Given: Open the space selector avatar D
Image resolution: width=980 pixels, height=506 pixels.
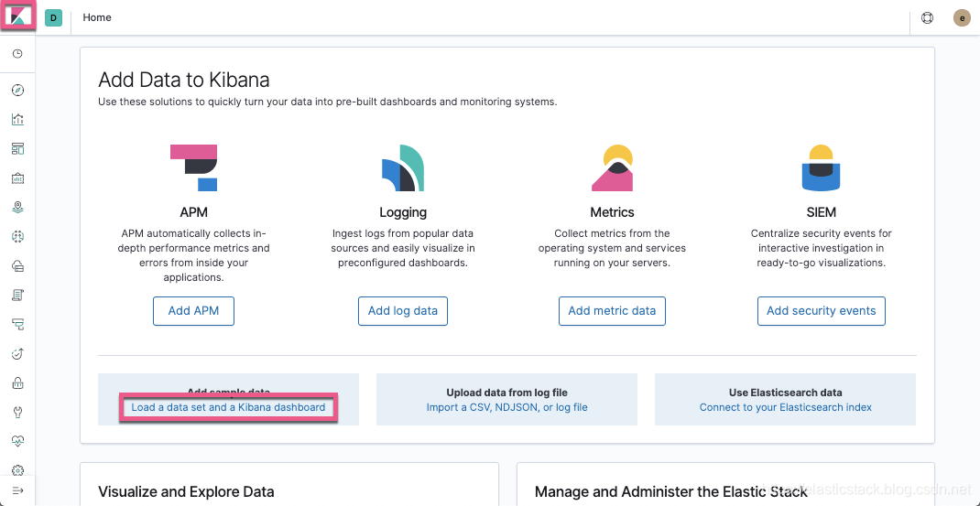Looking at the screenshot, I should pyautogui.click(x=53, y=18).
